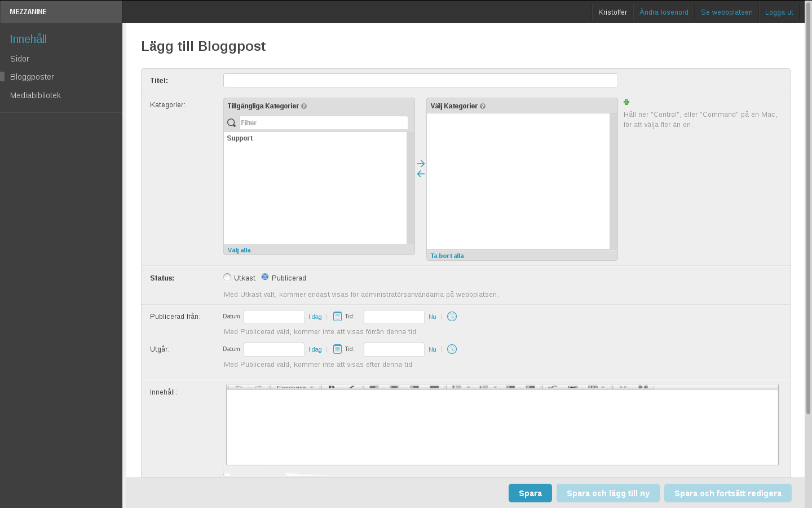Click the magnifier icon beside Filter field

(x=231, y=122)
